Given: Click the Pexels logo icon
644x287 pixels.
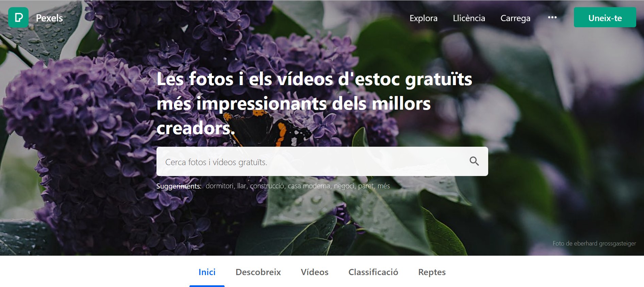Looking at the screenshot, I should click(18, 17).
